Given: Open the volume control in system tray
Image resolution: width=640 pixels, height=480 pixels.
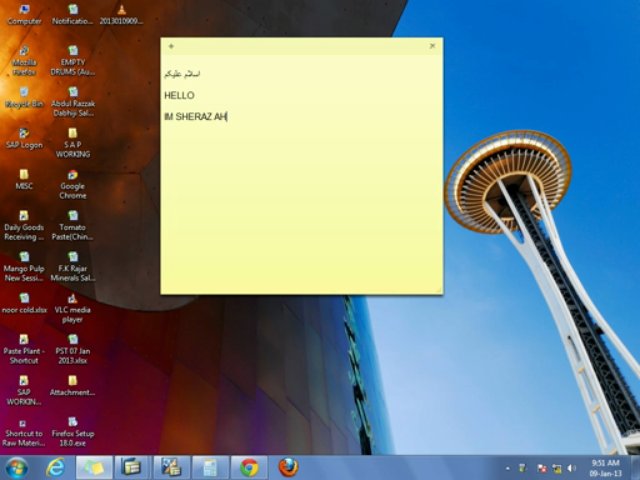Looking at the screenshot, I should click(x=572, y=468).
